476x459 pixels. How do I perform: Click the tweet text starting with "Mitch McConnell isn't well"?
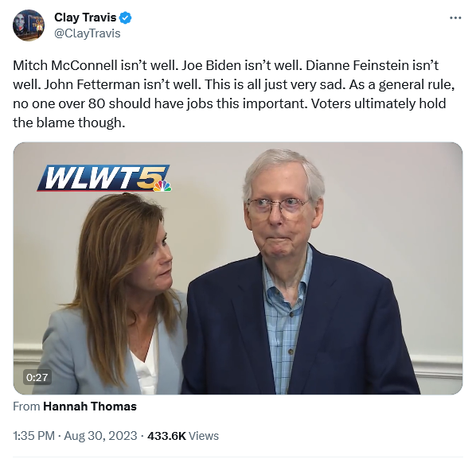click(234, 94)
